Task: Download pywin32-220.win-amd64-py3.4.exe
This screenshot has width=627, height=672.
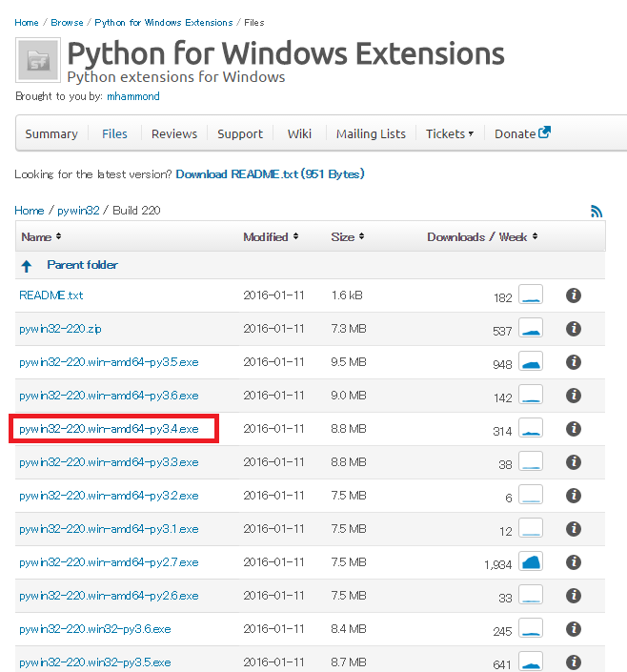Action: click(109, 429)
